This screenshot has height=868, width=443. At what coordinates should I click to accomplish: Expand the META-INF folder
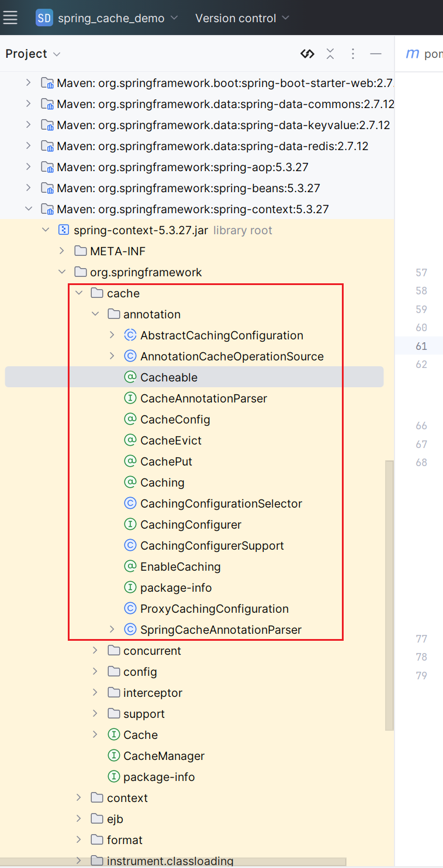62,251
